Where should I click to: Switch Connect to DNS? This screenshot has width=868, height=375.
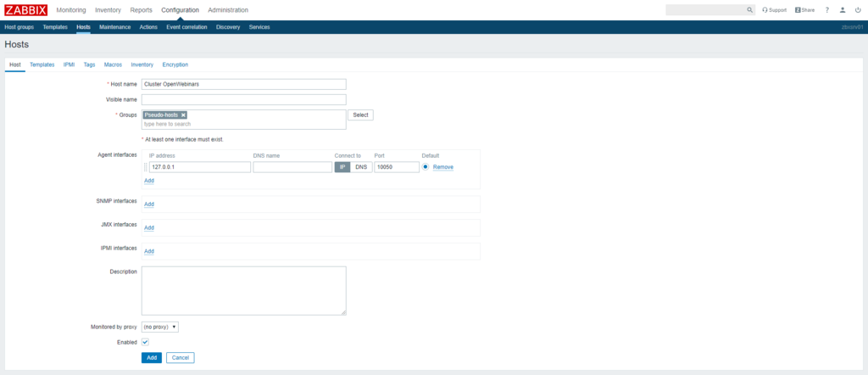click(361, 167)
